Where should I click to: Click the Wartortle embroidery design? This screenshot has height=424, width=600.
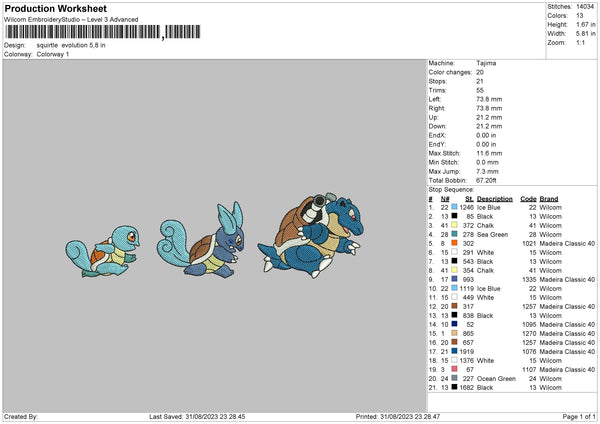[x=201, y=240]
